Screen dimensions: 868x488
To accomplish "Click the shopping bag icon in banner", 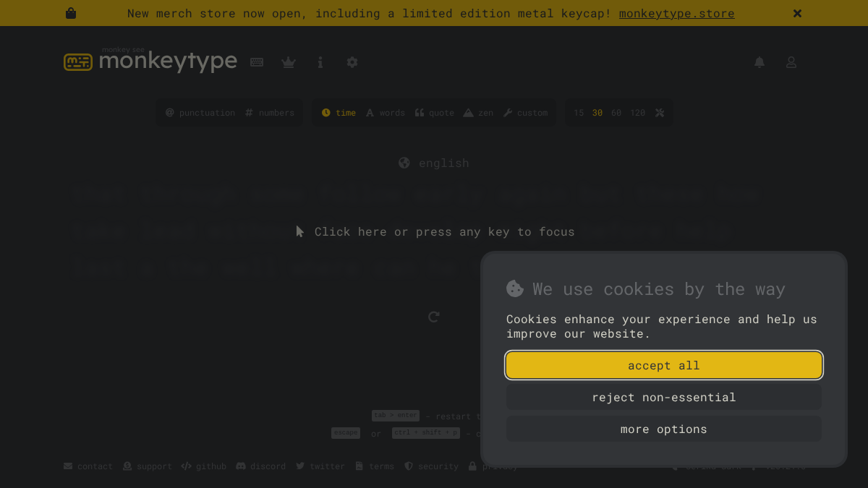I will pos(71,13).
